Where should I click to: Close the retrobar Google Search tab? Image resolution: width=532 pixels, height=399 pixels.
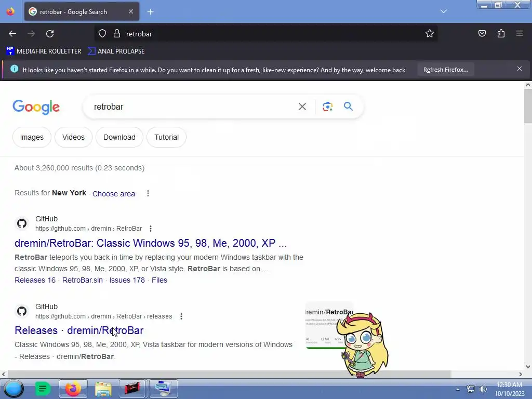131,11
